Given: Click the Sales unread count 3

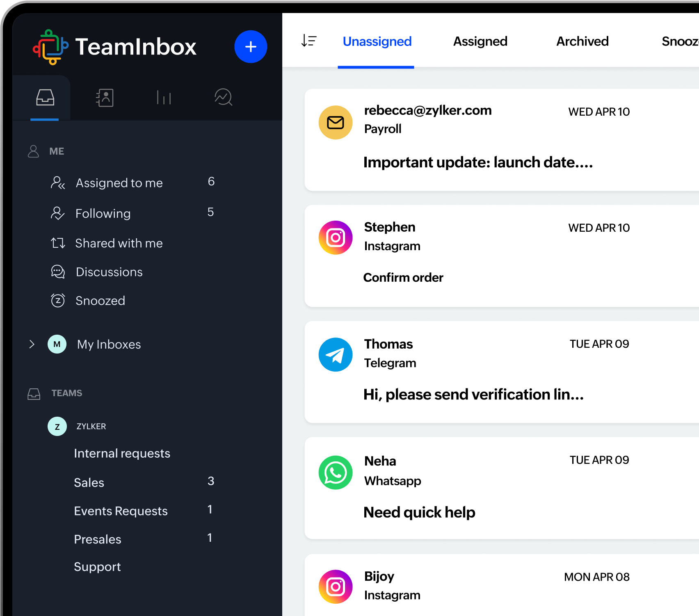Looking at the screenshot, I should [x=211, y=481].
